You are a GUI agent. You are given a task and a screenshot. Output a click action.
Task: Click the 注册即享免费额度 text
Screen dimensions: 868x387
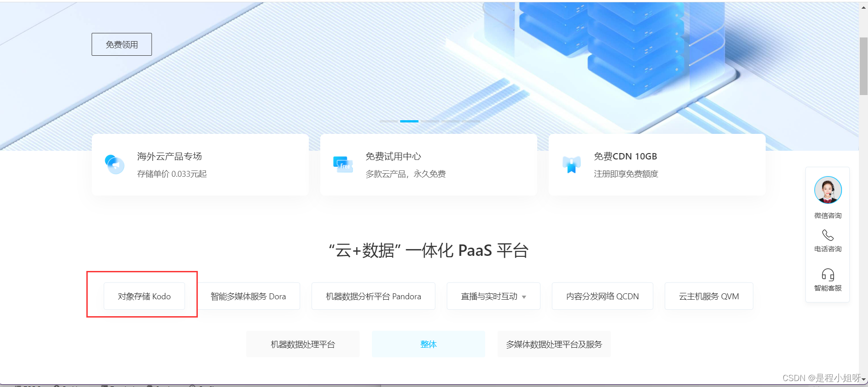point(626,174)
